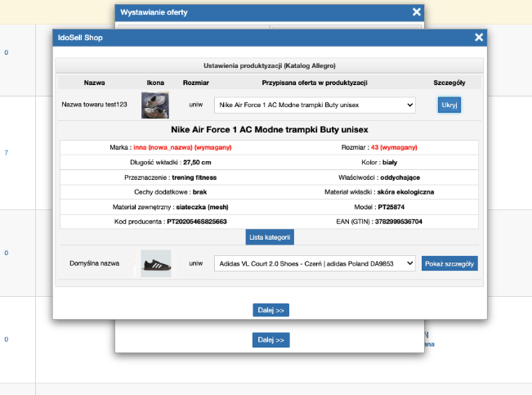Click the Właściwości value oddychające
This screenshot has height=395, width=532.
400,177
